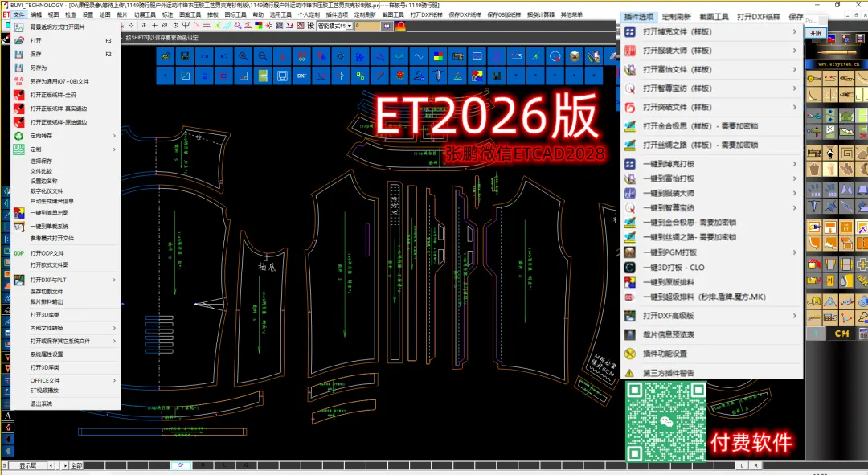Click the ODP icon in File menu
Viewport: 868px width, 475px height.
[x=18, y=253]
